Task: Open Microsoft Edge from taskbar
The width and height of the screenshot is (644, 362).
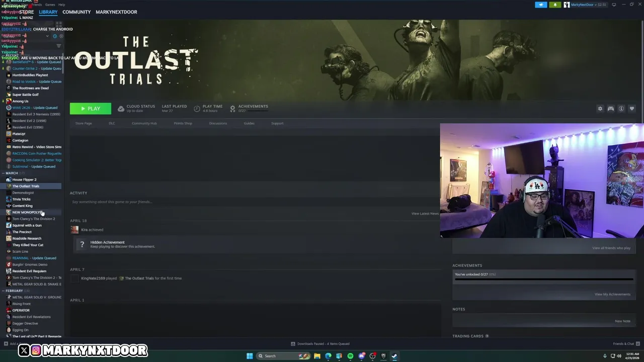Action: [328, 356]
